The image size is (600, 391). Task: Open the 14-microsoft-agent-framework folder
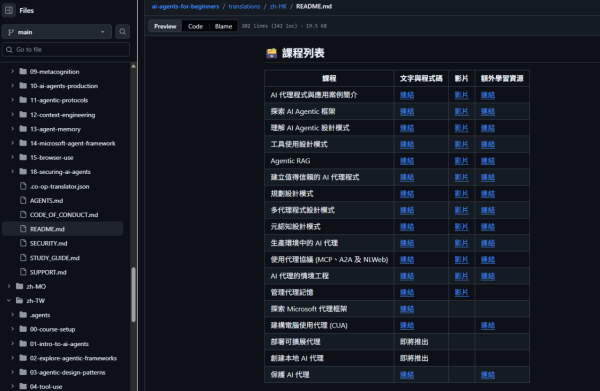tap(73, 143)
